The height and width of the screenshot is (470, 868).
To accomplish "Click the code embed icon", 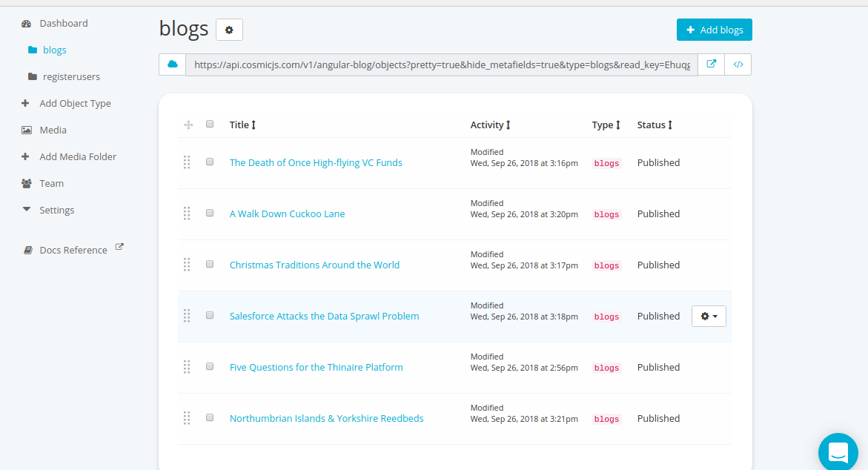I will 738,64.
